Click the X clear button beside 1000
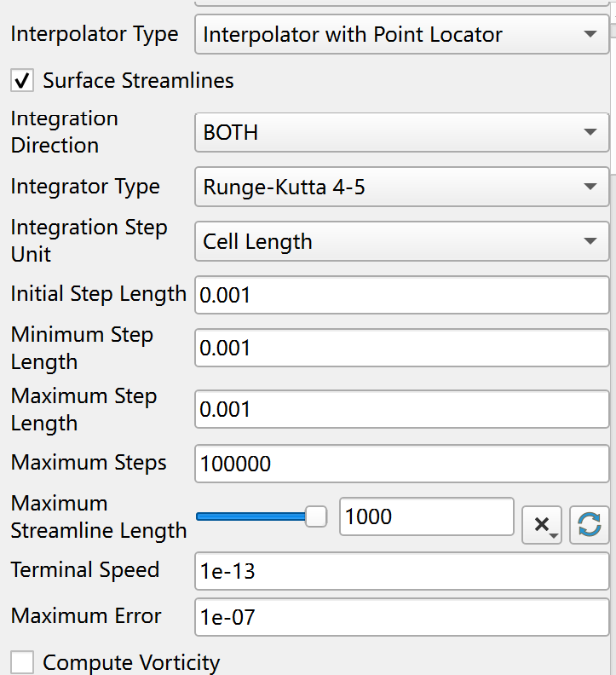The image size is (616, 675). 541,524
